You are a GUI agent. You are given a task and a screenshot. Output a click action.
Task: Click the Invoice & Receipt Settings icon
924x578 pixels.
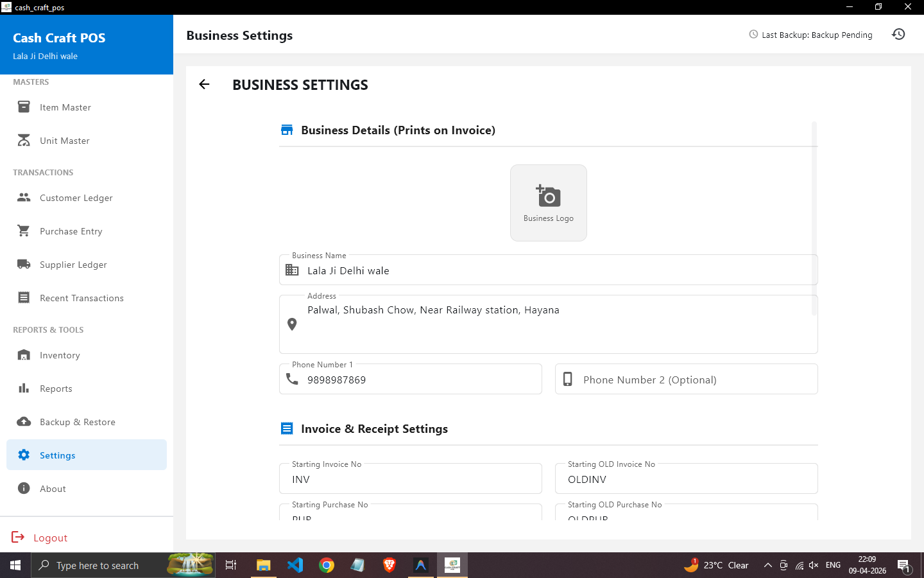287,428
